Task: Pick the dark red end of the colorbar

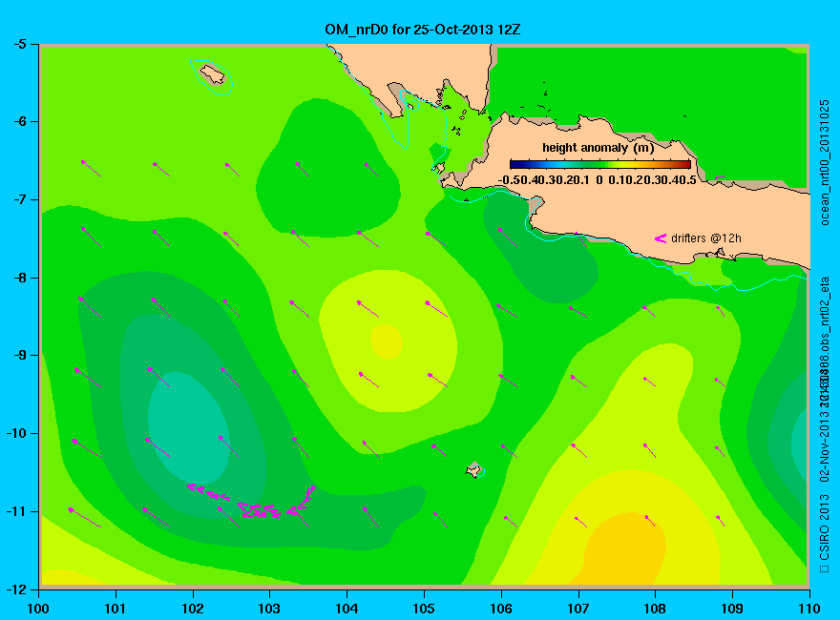Action: pos(686,165)
